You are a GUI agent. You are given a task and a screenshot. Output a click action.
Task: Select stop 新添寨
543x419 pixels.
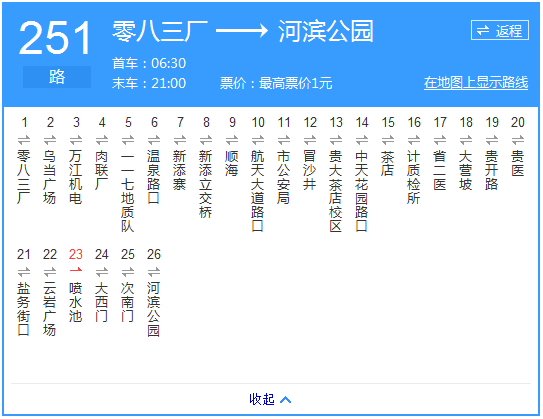tap(180, 170)
